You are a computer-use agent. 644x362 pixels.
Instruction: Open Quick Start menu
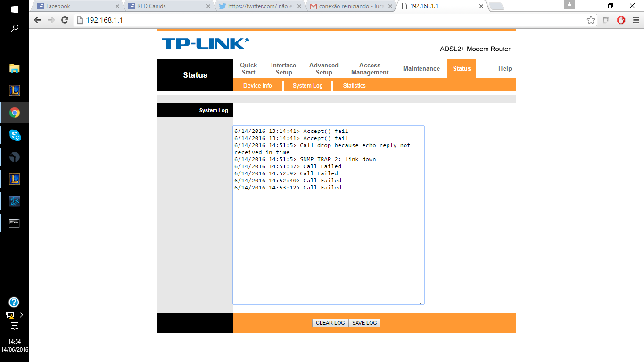248,69
